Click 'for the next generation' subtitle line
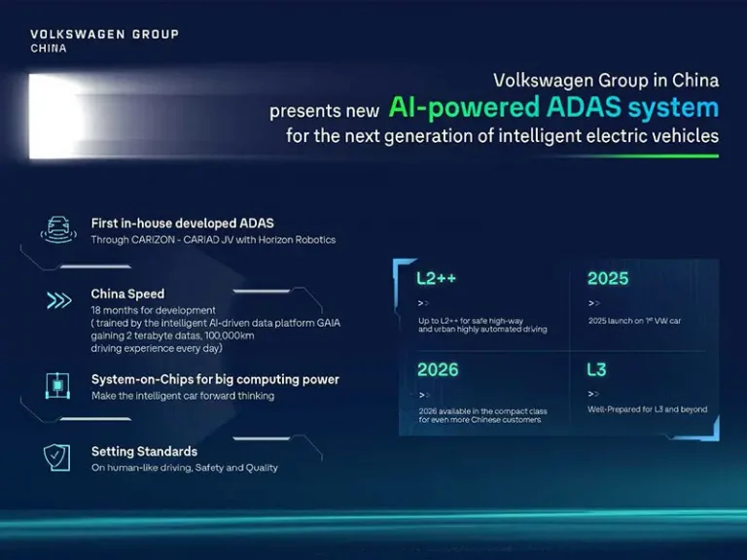The width and height of the screenshot is (747, 560). click(503, 136)
